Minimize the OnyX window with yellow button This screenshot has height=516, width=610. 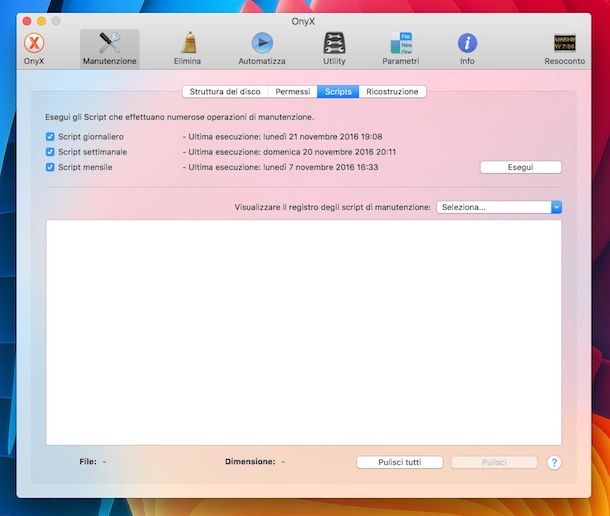[42, 21]
